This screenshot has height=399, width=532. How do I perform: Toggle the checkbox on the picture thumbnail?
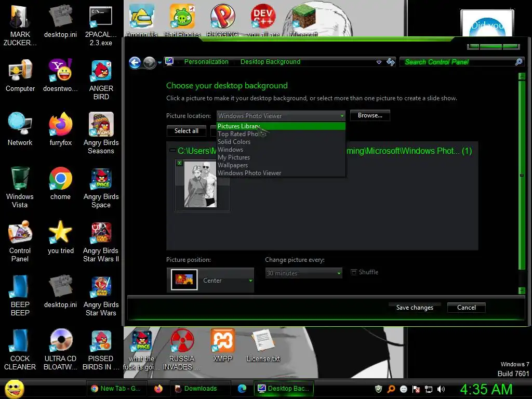coord(179,163)
